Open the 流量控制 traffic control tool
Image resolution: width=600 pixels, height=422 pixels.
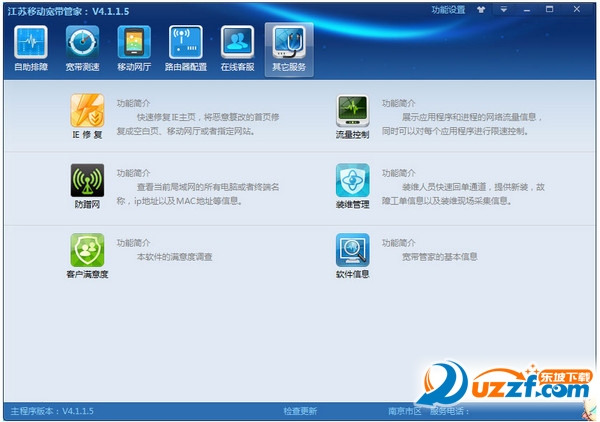pyautogui.click(x=352, y=116)
